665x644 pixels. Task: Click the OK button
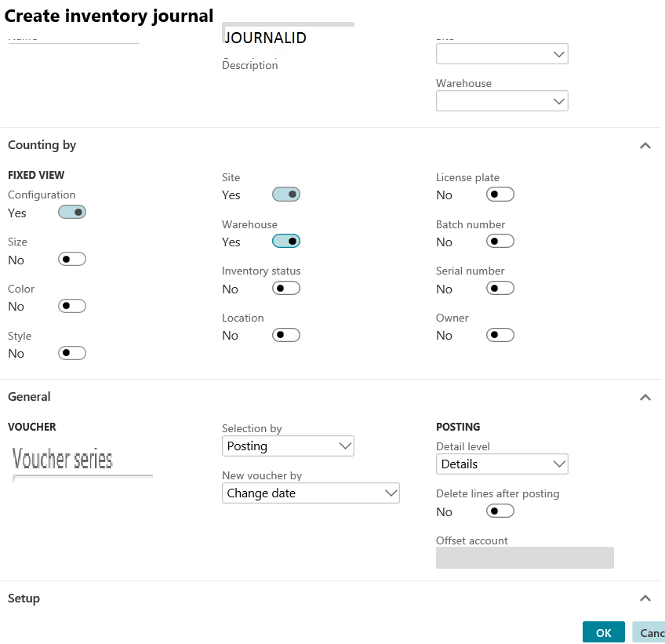[603, 631]
